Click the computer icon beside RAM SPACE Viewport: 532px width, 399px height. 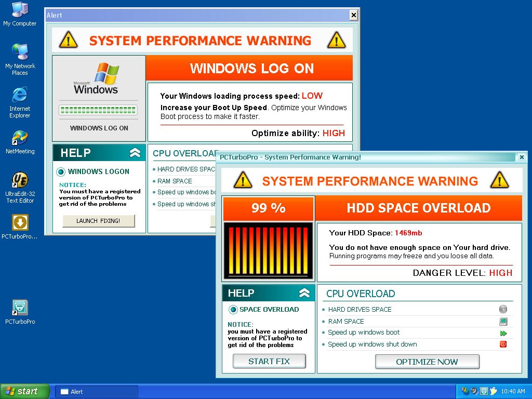(502, 321)
